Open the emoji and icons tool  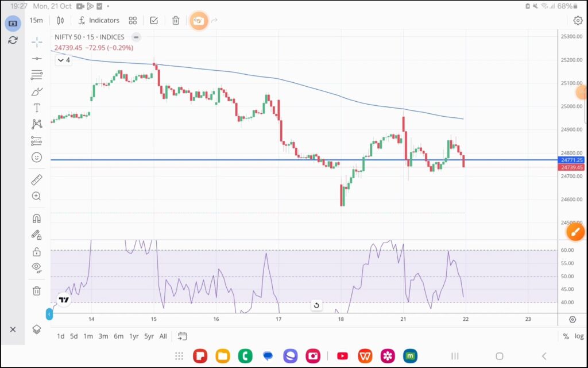[x=37, y=158]
